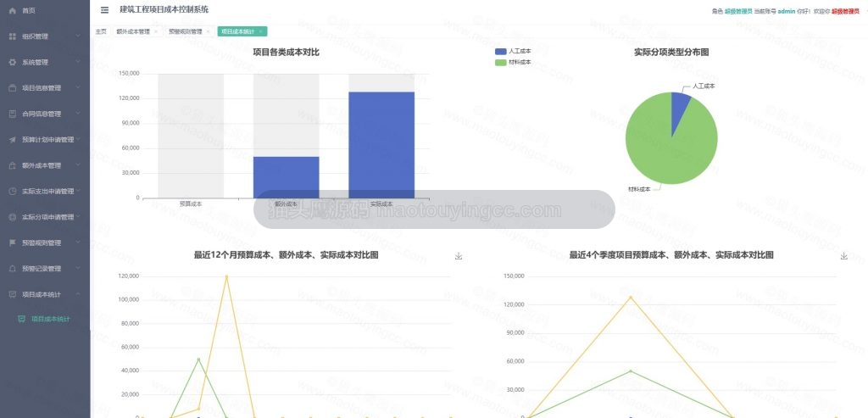Click the 首页 home icon
Viewport: 868px width, 418px height.
pyautogui.click(x=12, y=10)
